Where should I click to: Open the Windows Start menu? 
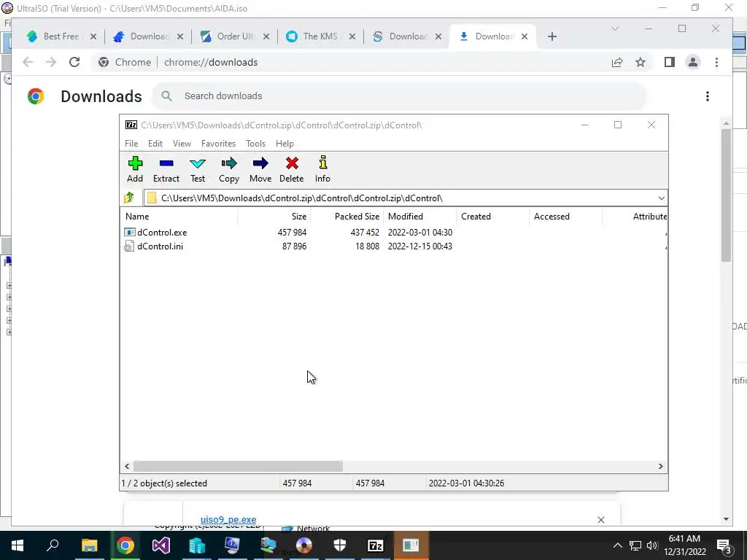[x=18, y=545]
